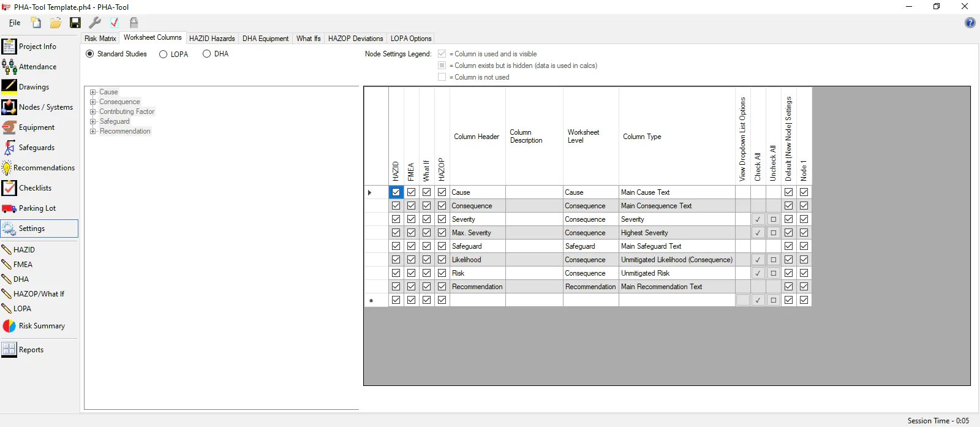Viewport: 980px width, 427px height.
Task: Toggle HAZOP checkbox in Safeguard row
Action: point(442,246)
